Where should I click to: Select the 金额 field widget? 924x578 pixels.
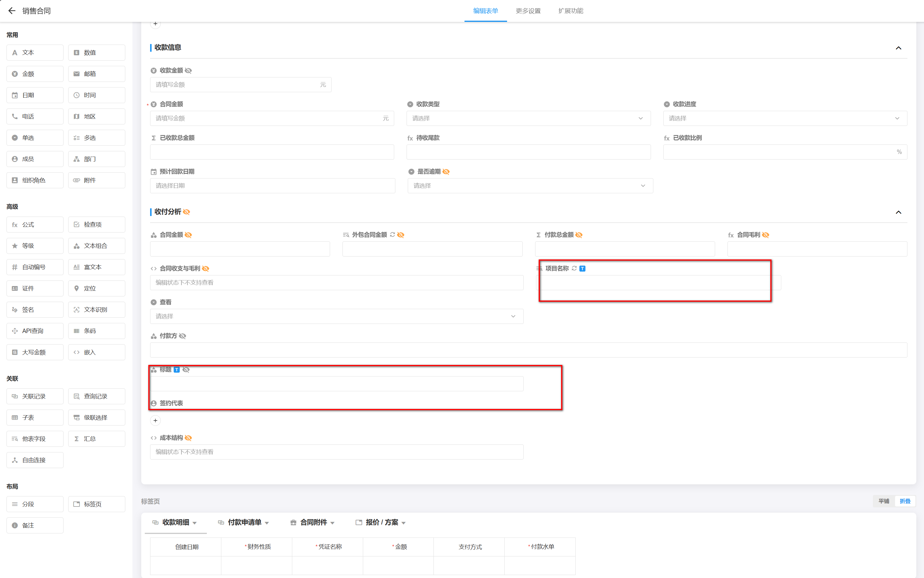point(35,74)
